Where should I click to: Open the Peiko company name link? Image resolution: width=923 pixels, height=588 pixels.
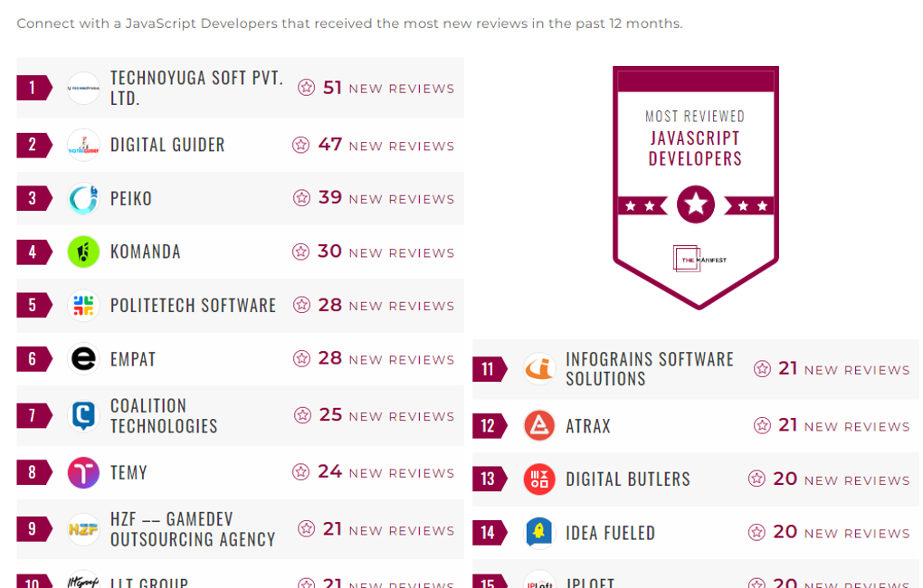coord(131,199)
